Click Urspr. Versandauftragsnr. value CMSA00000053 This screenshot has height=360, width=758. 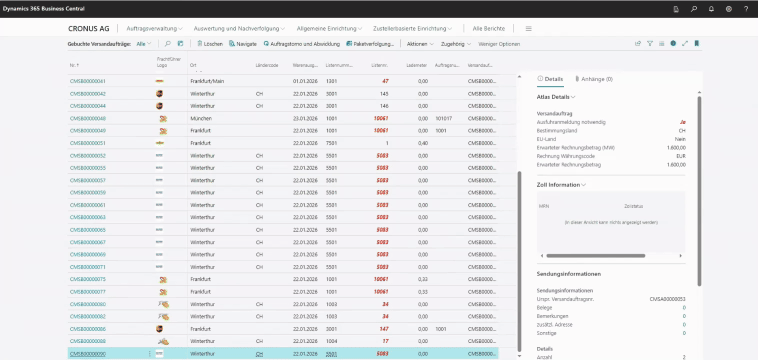(668, 299)
